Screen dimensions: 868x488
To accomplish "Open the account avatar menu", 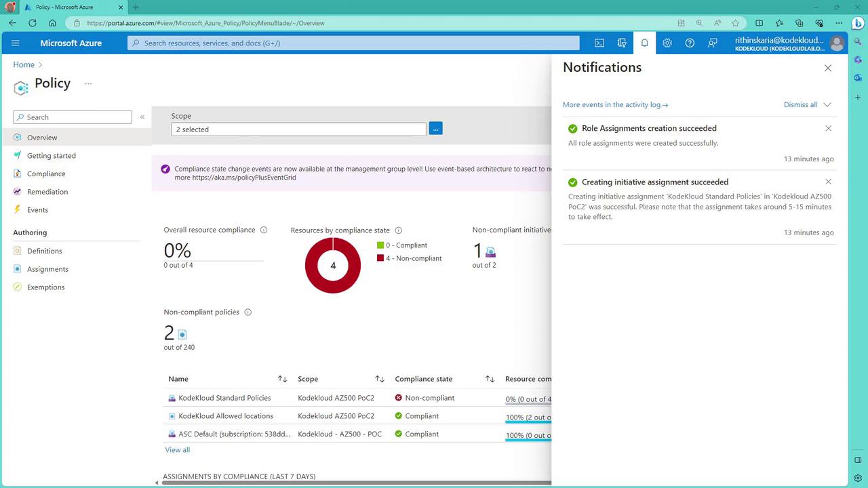I will pyautogui.click(x=837, y=43).
